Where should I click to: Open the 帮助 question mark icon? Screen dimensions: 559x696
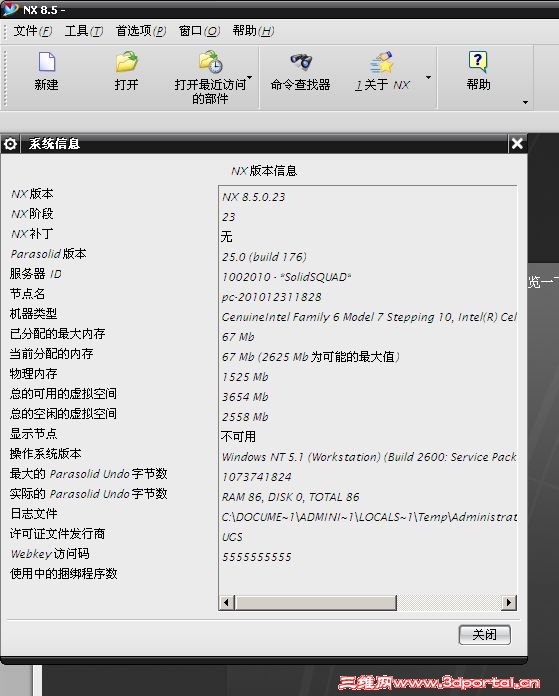coord(478,62)
